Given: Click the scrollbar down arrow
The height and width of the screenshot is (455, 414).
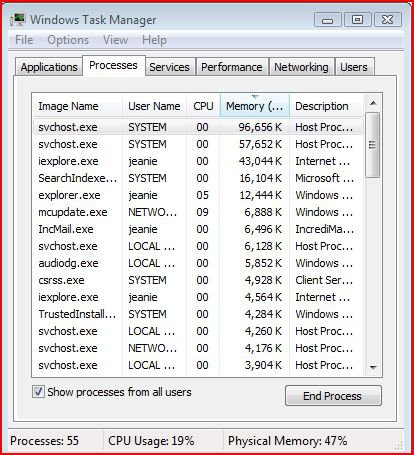Looking at the screenshot, I should (x=373, y=367).
